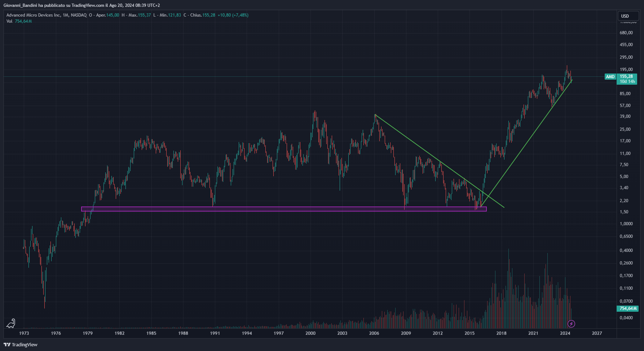Click the 295,00 price axis label
This screenshot has height=351, width=644.
pyautogui.click(x=626, y=57)
